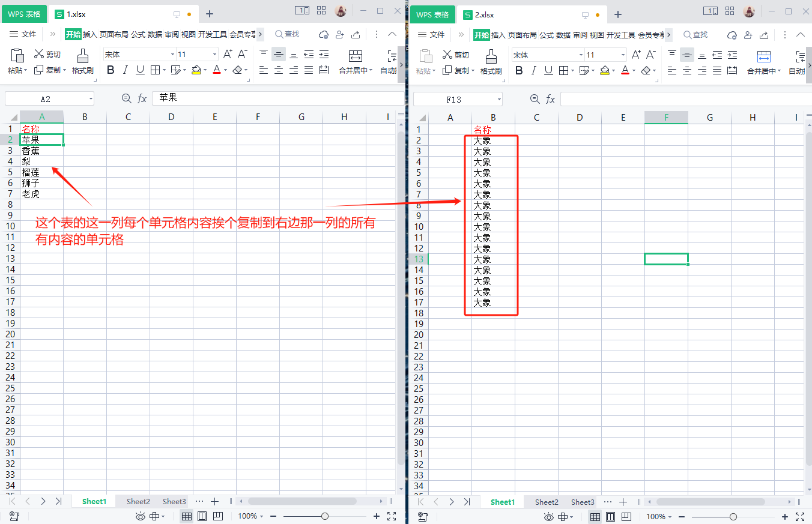Viewport: 812px width, 524px height.
Task: Add a new sheet in 2.xlsx window
Action: [x=623, y=502]
